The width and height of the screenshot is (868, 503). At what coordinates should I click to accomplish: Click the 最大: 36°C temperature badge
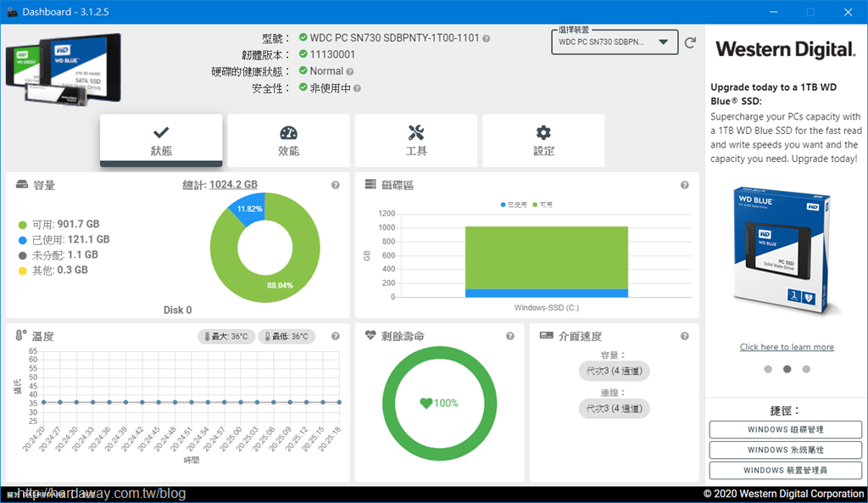tap(226, 336)
